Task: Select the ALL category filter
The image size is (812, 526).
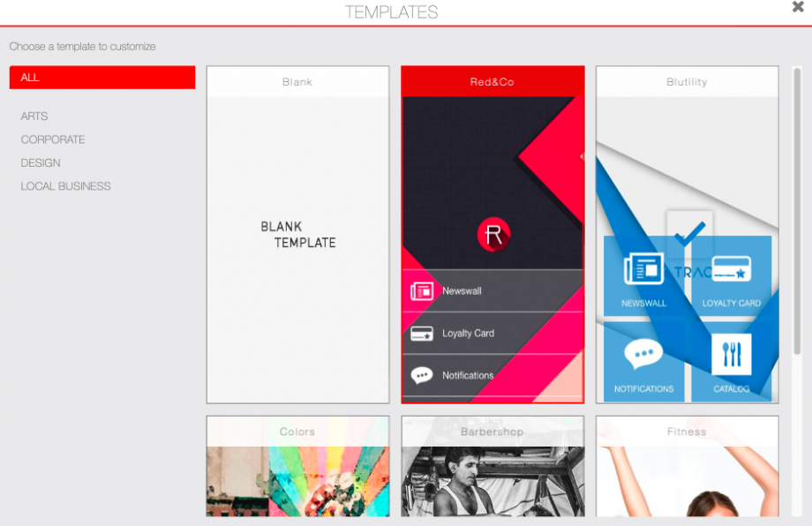Action: (x=101, y=78)
